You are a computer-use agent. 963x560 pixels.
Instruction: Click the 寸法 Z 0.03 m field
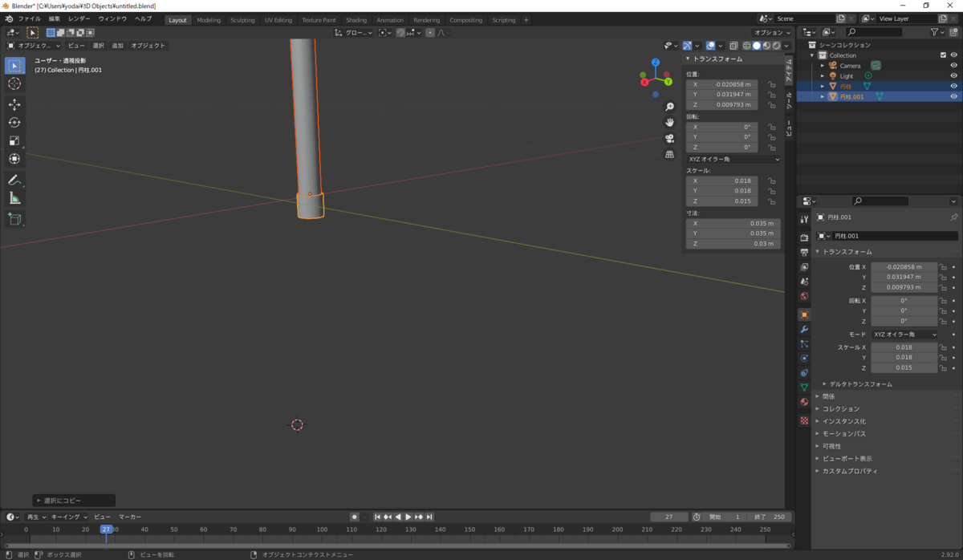coord(733,243)
